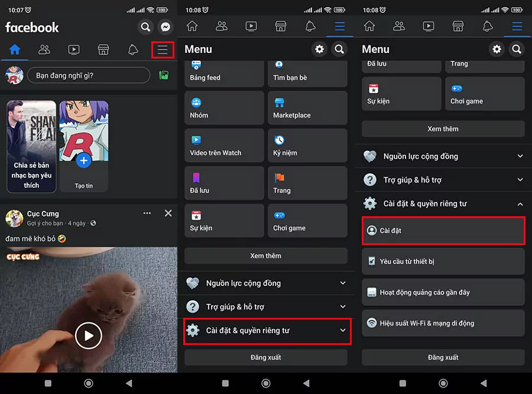The image size is (532, 394).
Task: Open the 'Đã lưu' tile in middle screen
Action: tap(224, 183)
